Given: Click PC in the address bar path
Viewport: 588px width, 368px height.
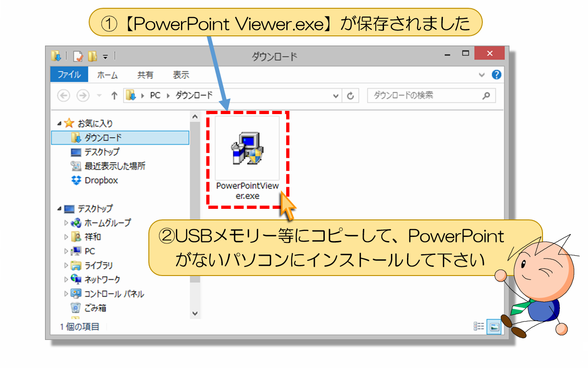Looking at the screenshot, I should tap(155, 96).
